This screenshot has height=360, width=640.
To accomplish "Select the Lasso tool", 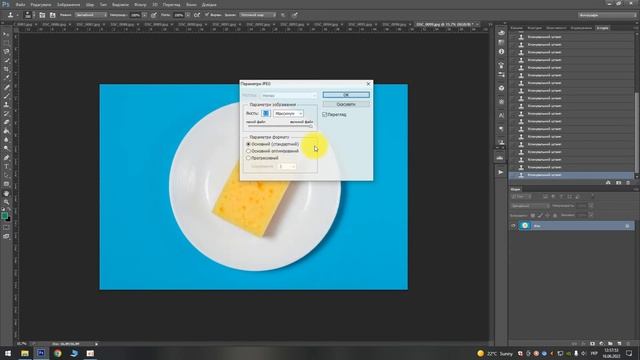I will [6, 52].
